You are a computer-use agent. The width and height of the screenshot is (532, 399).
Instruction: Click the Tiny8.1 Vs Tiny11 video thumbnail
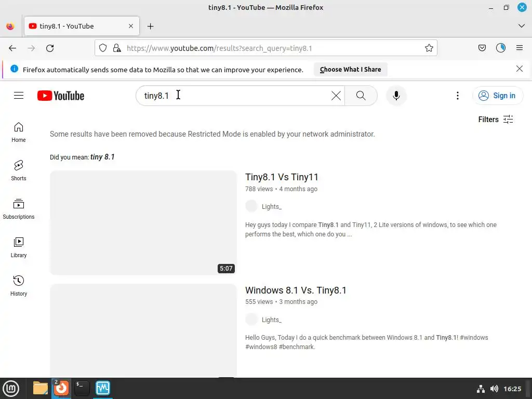click(x=143, y=222)
